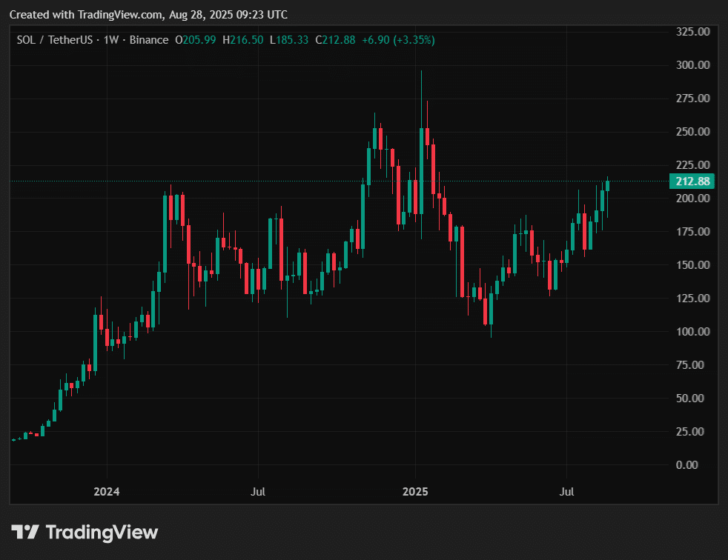The height and width of the screenshot is (560, 728).
Task: Click the 2024 label on the time axis
Action: pyautogui.click(x=107, y=491)
